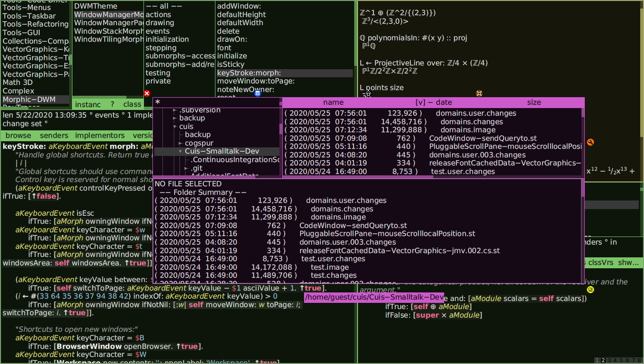Sort the file list by name column

333,102
